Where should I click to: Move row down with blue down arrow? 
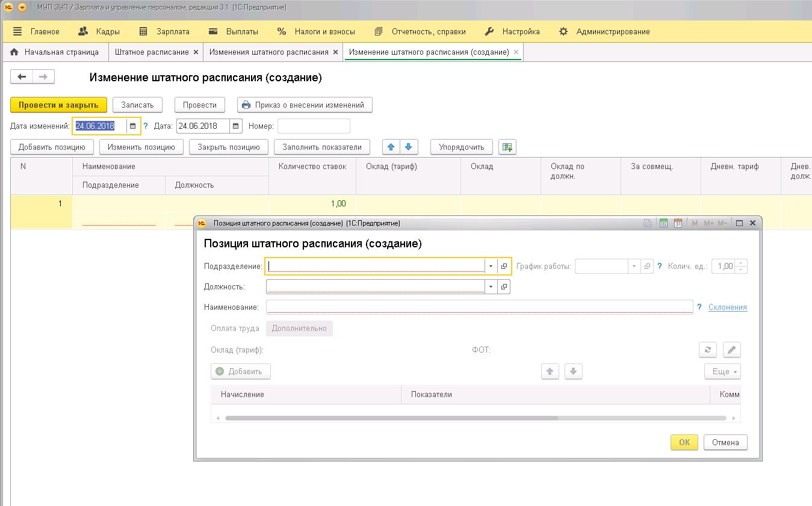click(409, 147)
